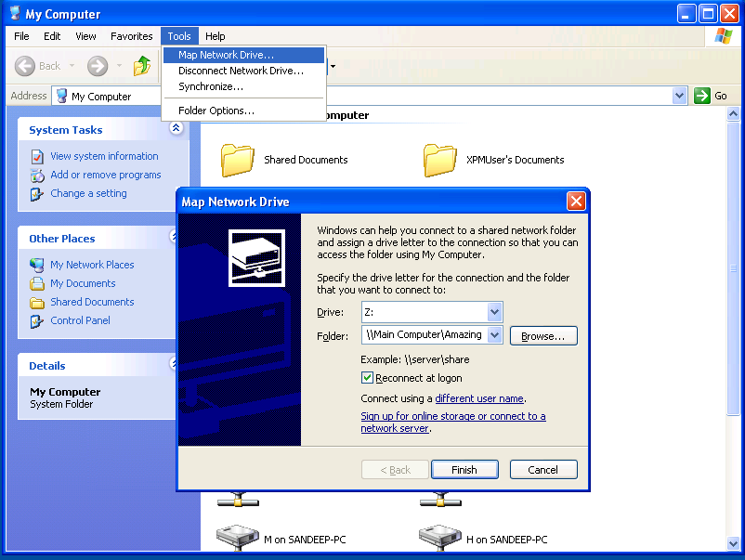Viewport: 745px width, 560px height.
Task: Click the Cancel button
Action: (x=543, y=470)
